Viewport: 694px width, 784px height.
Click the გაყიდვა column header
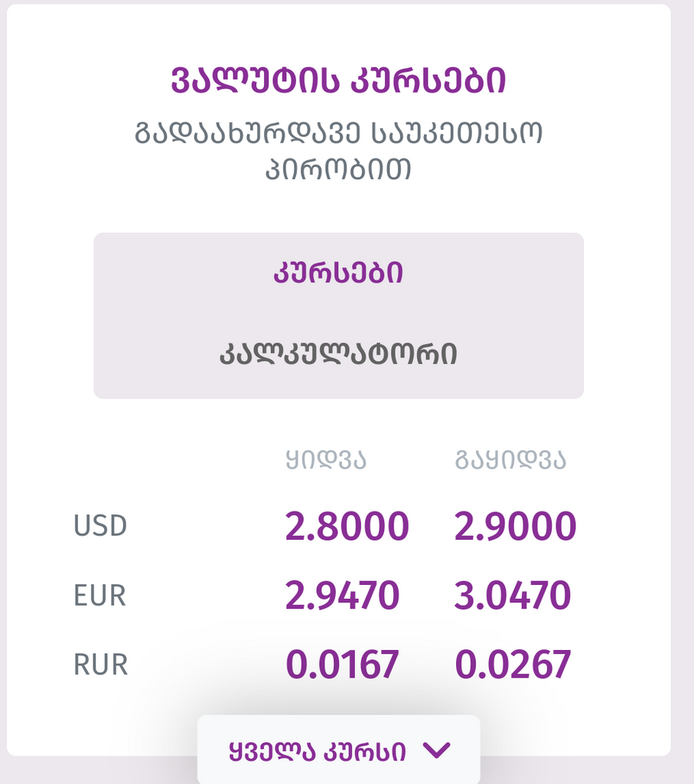point(510,460)
